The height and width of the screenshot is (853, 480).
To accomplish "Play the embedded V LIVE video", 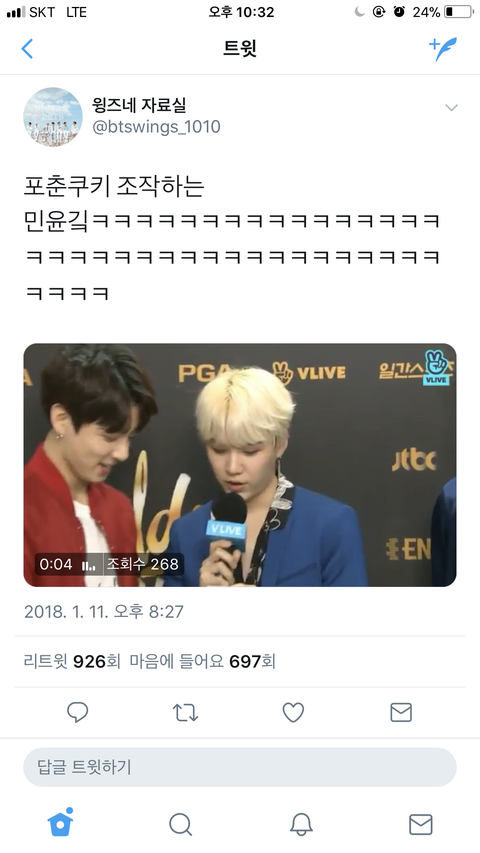I will 240,465.
